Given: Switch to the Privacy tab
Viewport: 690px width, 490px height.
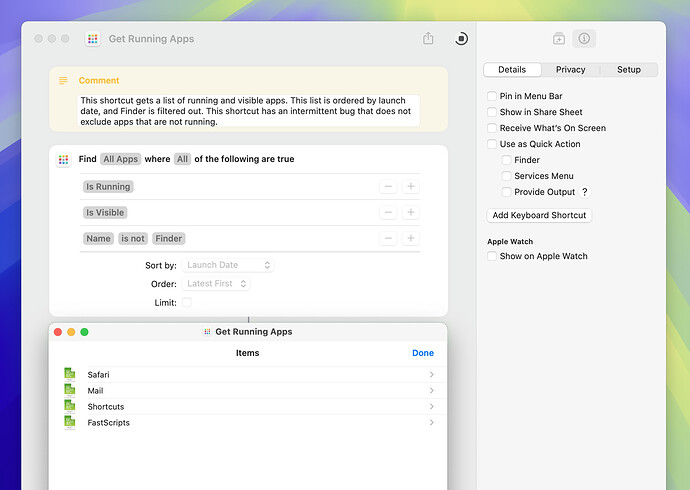Looking at the screenshot, I should [570, 69].
